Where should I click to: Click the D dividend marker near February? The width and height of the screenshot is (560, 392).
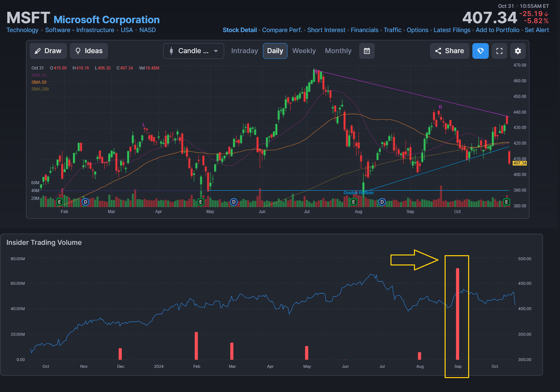[x=85, y=202]
